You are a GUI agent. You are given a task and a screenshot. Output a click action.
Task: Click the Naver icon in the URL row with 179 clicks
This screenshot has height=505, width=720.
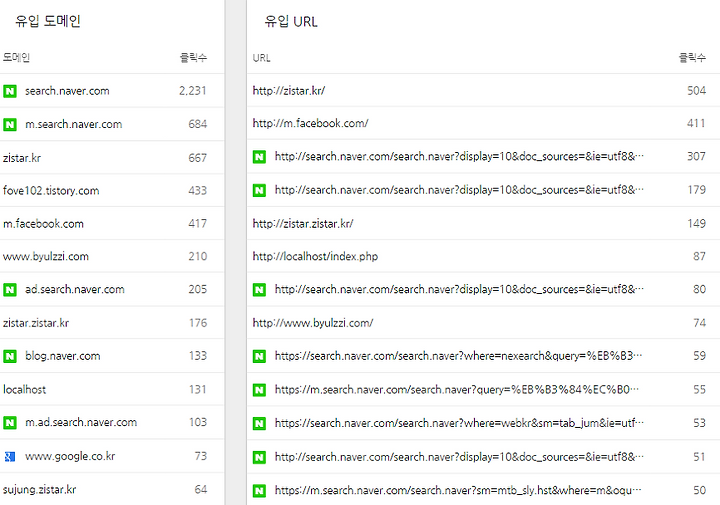[259, 190]
